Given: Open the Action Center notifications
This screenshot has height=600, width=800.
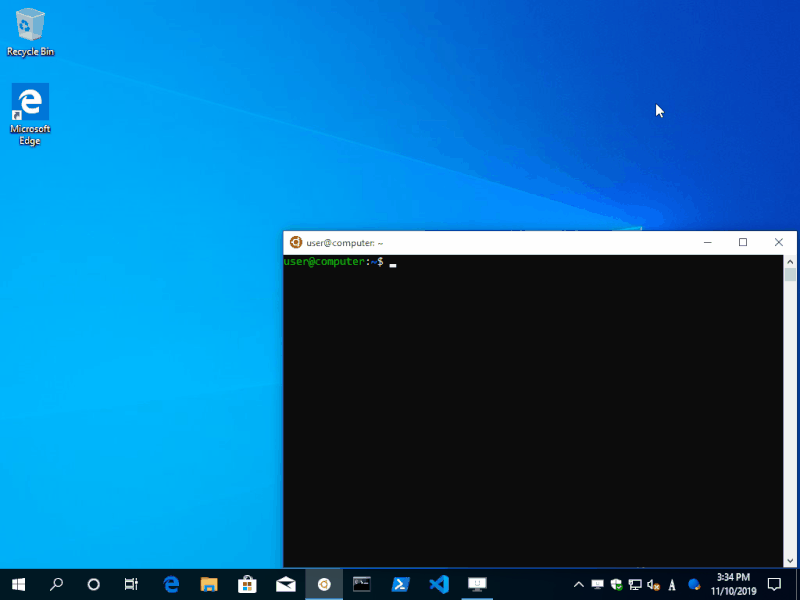Looking at the screenshot, I should point(774,584).
